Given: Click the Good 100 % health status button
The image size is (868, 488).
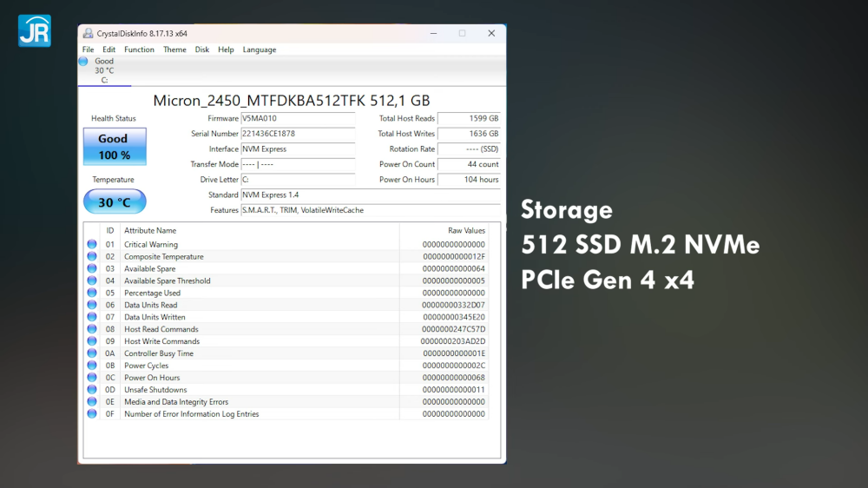Looking at the screenshot, I should pyautogui.click(x=115, y=146).
